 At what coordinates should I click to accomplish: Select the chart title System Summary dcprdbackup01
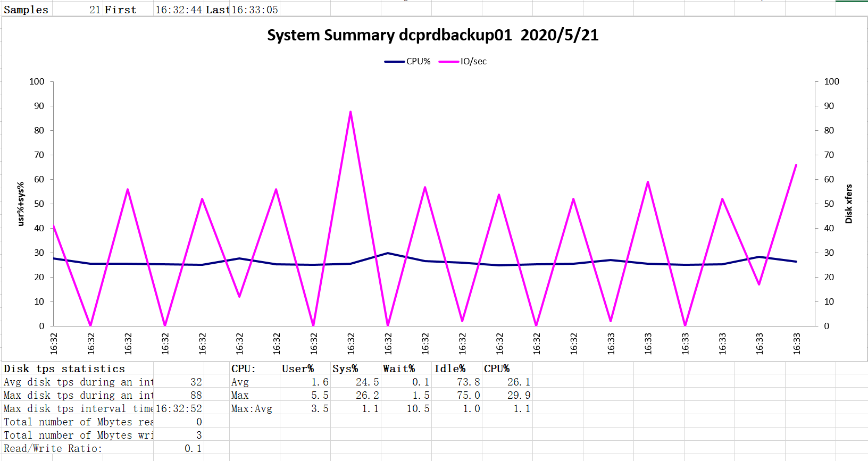[x=432, y=35]
